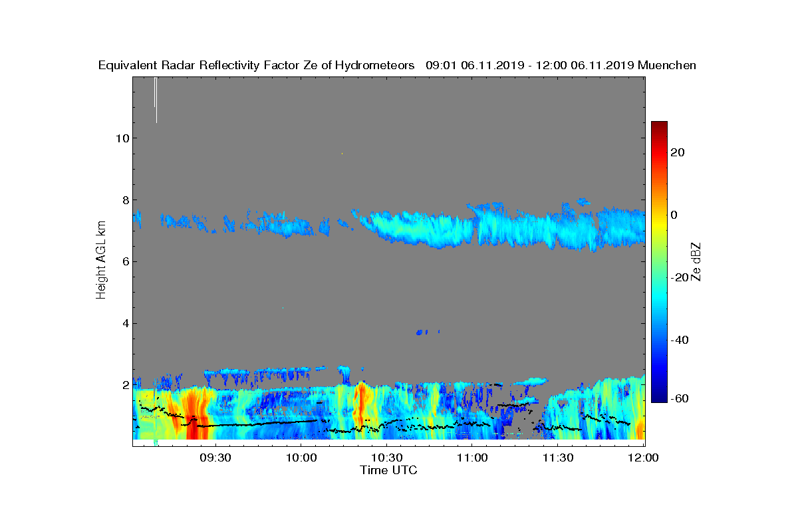The height and width of the screenshot is (532, 798).
Task: Click the 09:30 time tick label
Action: (x=215, y=458)
